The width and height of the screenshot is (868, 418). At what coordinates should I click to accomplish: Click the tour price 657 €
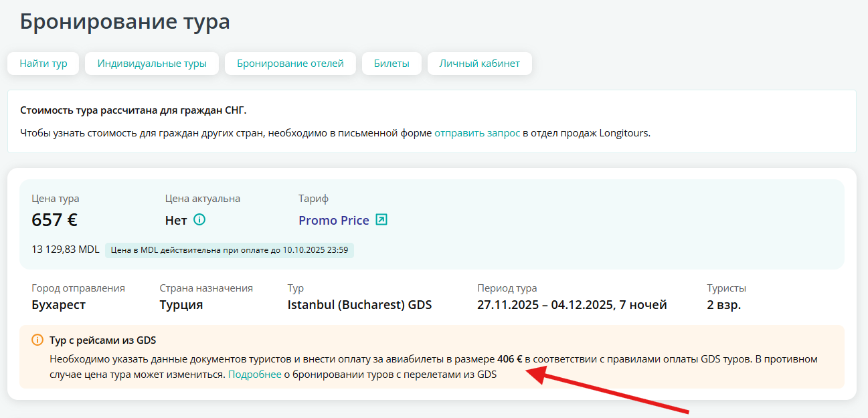[x=55, y=219]
